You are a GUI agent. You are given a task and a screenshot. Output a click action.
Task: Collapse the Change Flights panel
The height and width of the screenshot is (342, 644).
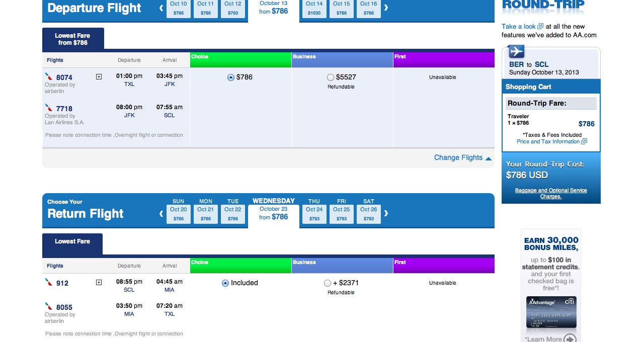tap(463, 157)
